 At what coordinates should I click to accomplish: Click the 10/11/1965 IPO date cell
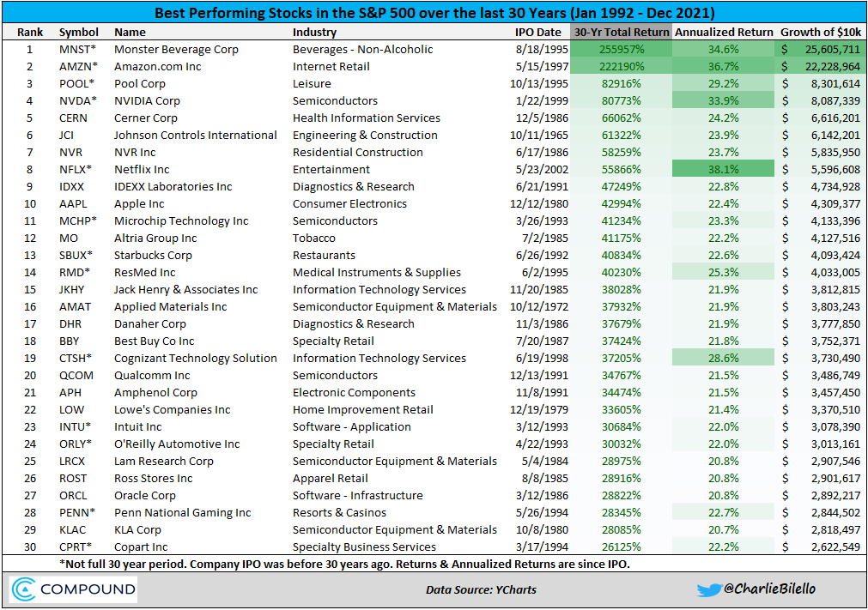[x=539, y=135]
